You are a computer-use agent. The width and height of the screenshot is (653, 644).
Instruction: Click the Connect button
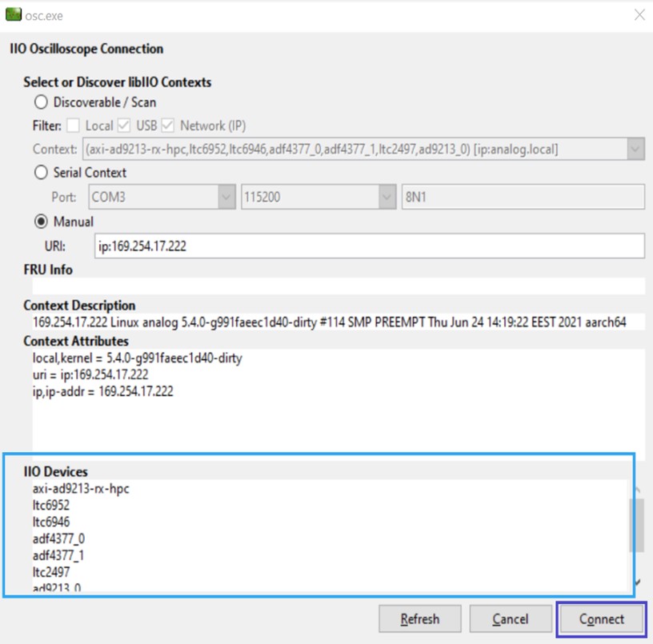coord(601,619)
